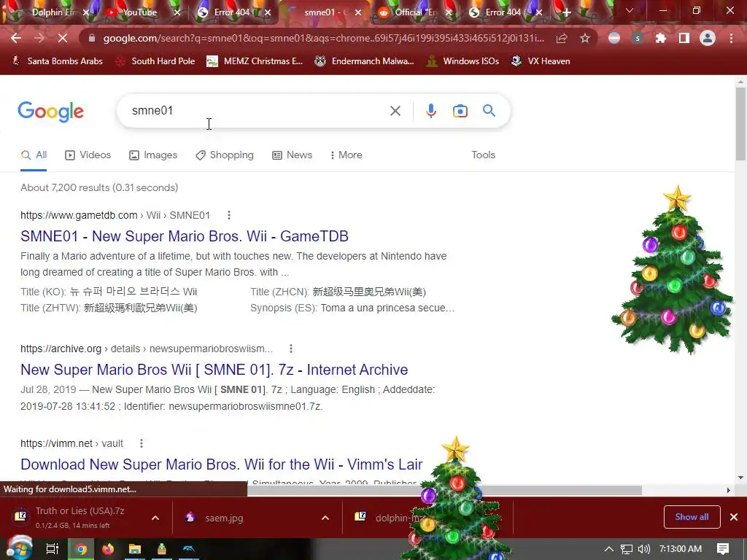Screen dimensions: 747x560
Task: Open Firefox from the taskbar
Action: point(108,549)
